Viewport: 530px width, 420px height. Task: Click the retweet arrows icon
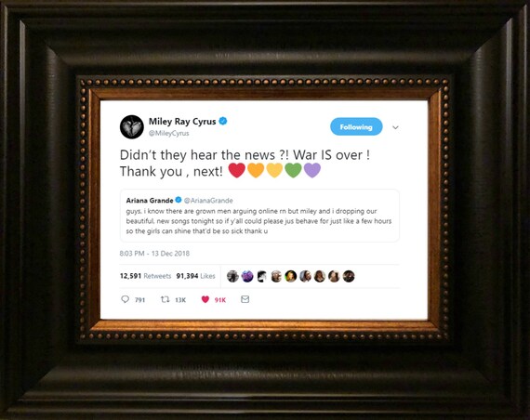pos(165,299)
